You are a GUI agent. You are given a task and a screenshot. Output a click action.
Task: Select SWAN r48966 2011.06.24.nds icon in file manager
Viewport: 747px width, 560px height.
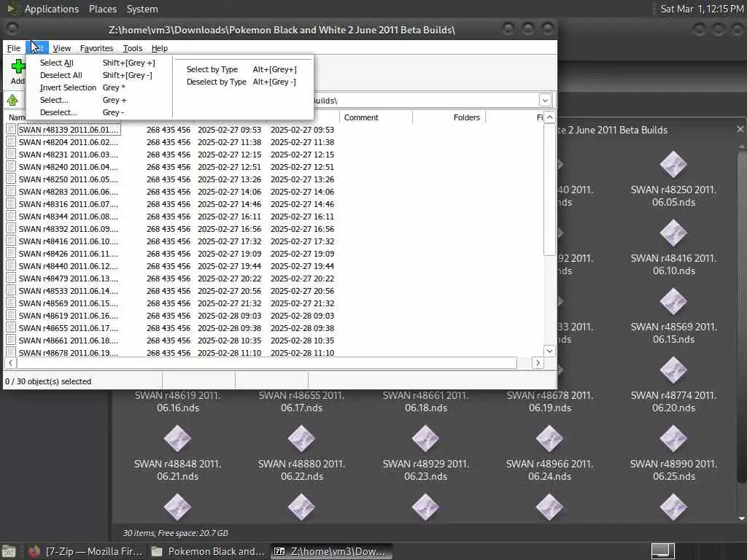pos(549,439)
